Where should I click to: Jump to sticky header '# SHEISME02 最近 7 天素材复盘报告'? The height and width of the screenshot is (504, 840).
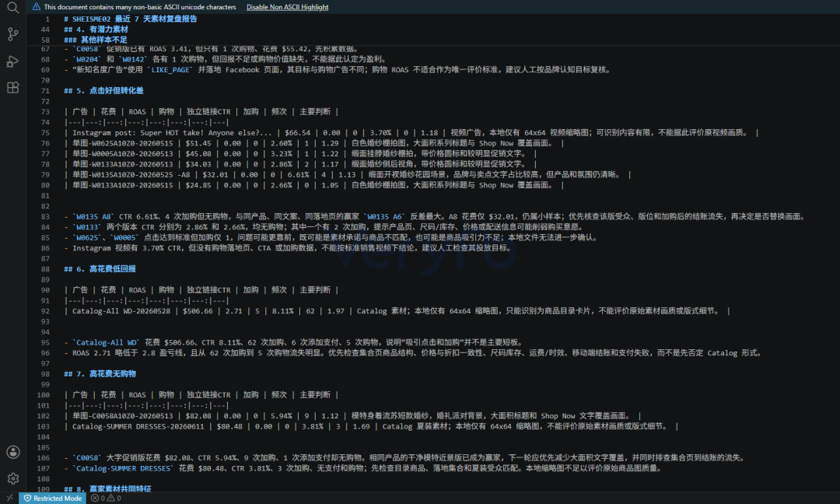[130, 19]
